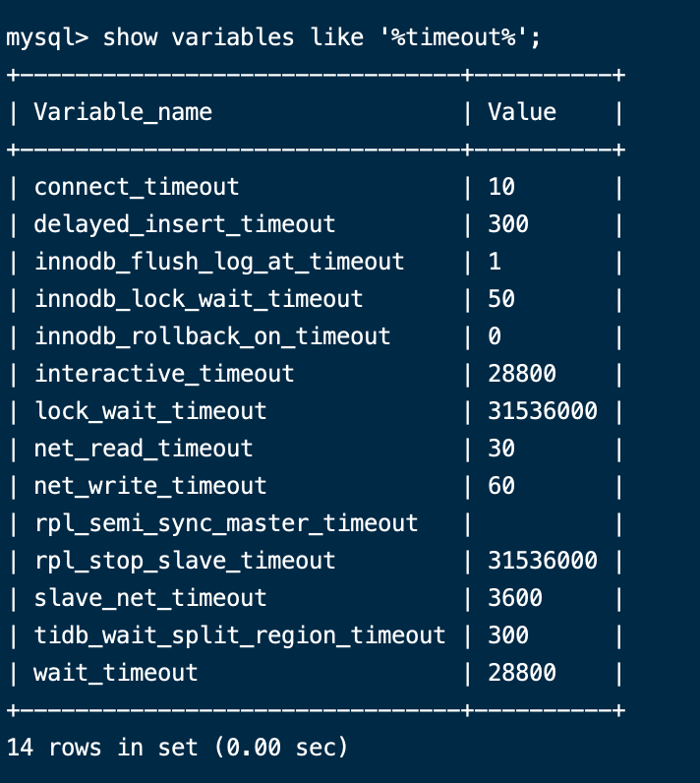Viewport: 700px width, 783px height.
Task: Click the 14 rows in set summary
Action: [x=177, y=748]
